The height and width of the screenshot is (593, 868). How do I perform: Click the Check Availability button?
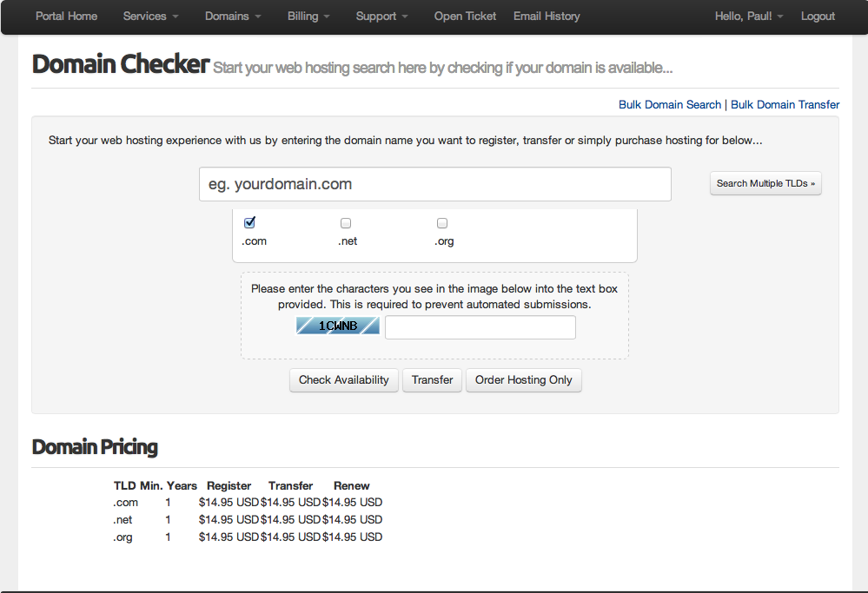[x=344, y=380]
